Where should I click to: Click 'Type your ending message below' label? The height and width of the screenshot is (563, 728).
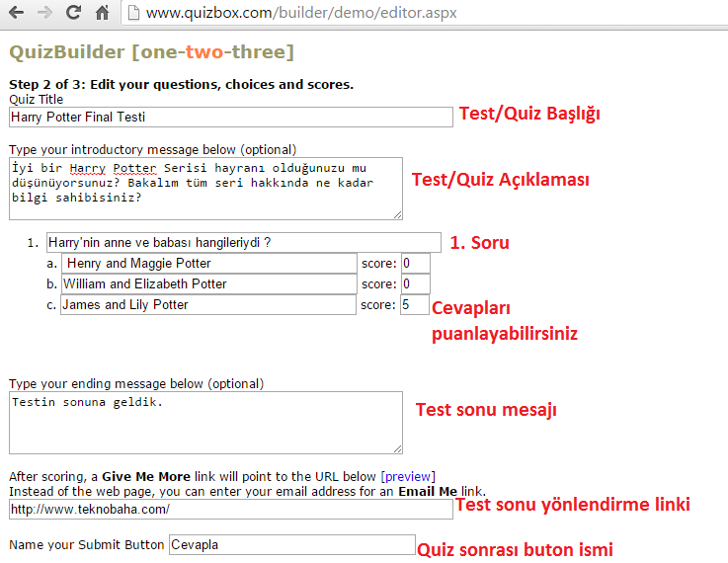click(x=136, y=384)
